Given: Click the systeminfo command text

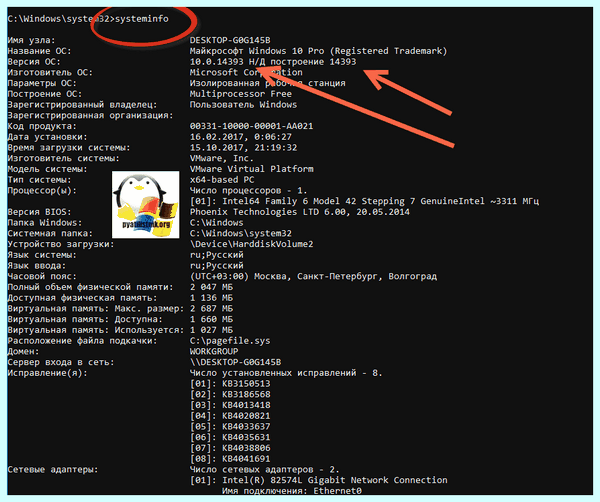Looking at the screenshot, I should pyautogui.click(x=142, y=19).
